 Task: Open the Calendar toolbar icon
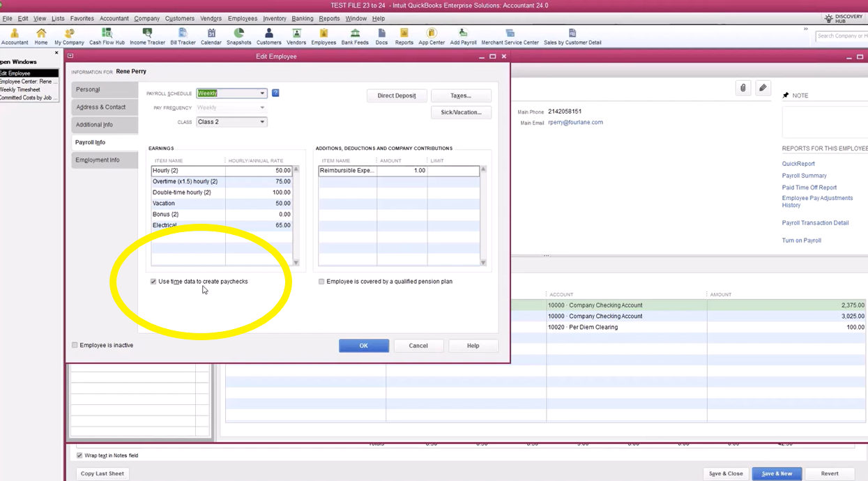coord(211,36)
